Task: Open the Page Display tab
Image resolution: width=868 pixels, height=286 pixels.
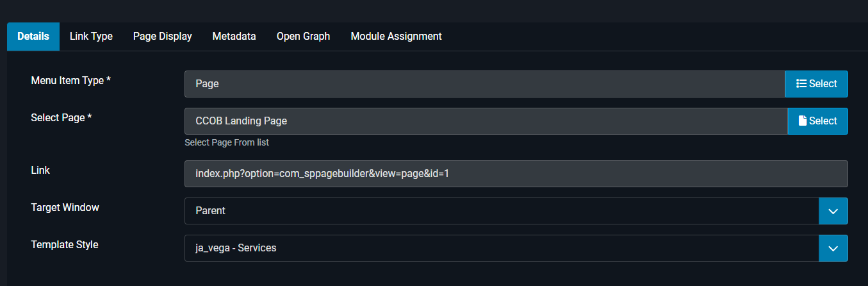Action: [163, 37]
